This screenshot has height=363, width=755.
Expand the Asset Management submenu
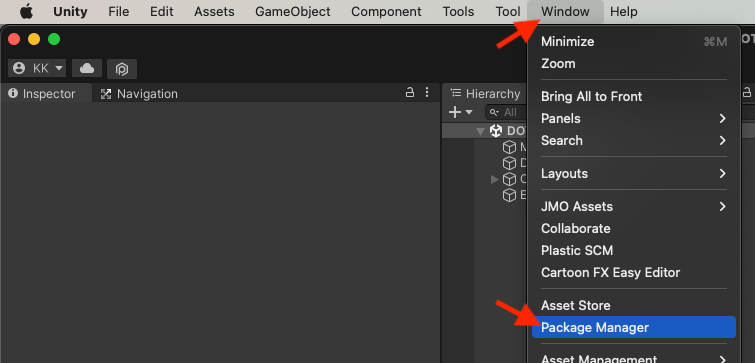click(634, 358)
